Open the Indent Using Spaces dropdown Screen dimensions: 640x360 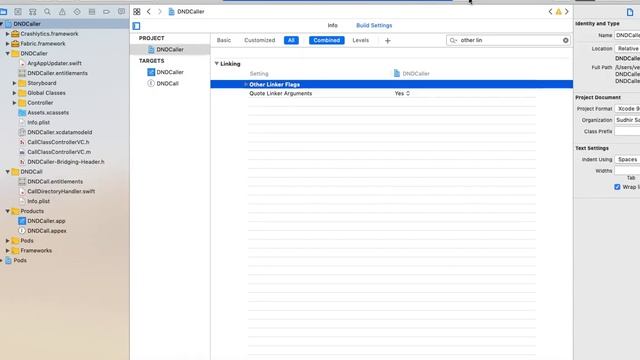(627, 160)
